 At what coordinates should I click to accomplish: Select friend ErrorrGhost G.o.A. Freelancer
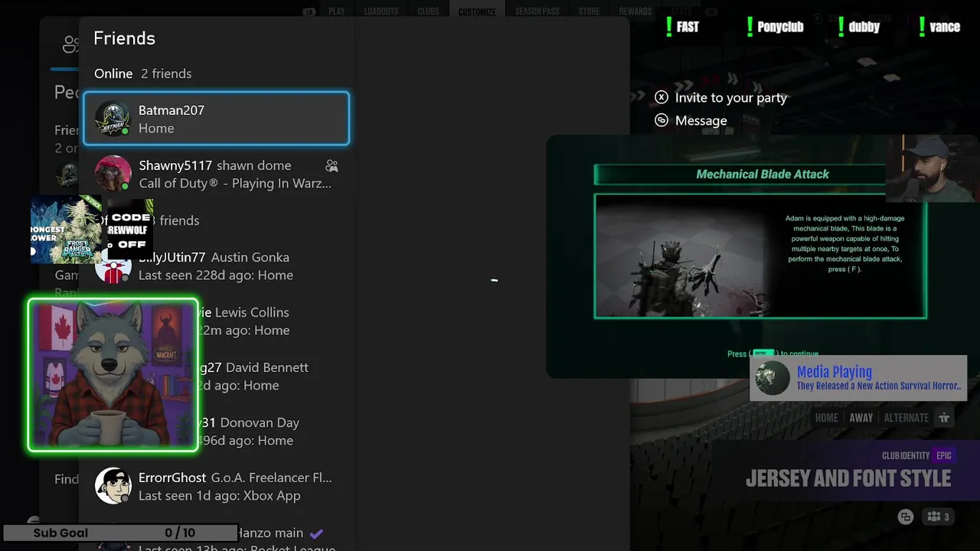(x=216, y=486)
